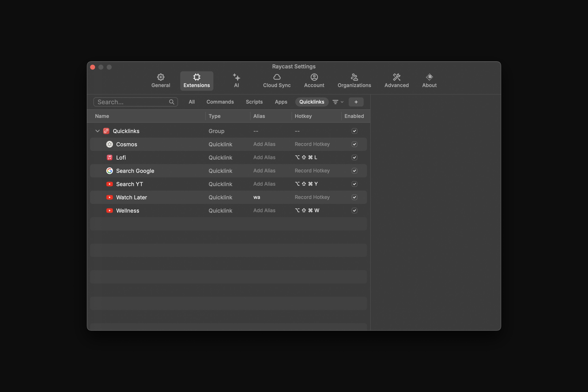
Task: Disable the Cosmos quicklink checkbox
Action: coord(354,144)
